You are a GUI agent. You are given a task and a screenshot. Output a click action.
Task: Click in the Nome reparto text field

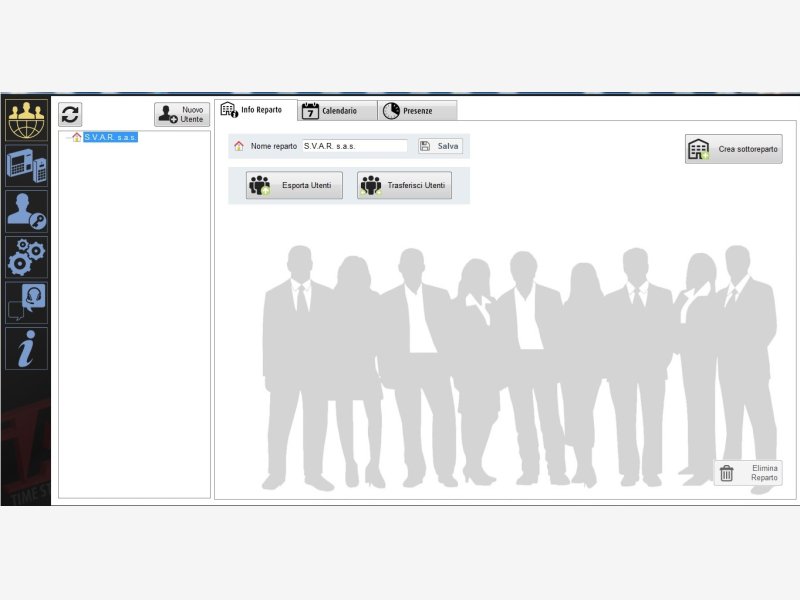(354, 146)
